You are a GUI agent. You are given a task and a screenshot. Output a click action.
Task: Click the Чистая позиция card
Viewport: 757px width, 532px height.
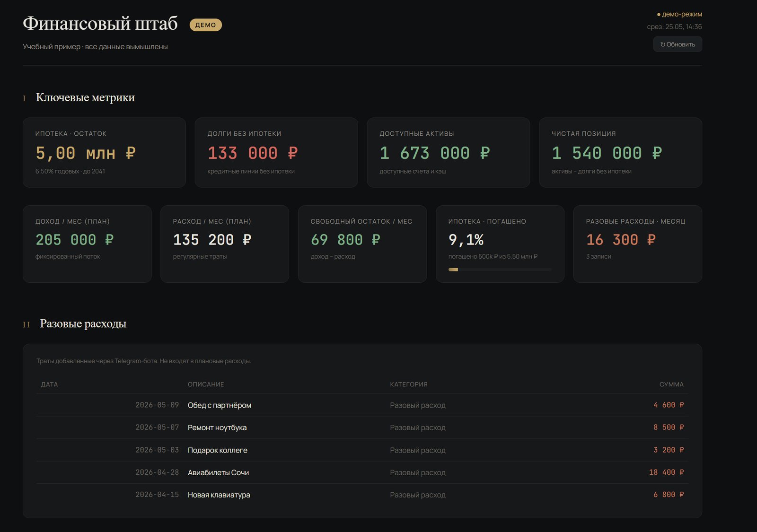click(x=620, y=152)
